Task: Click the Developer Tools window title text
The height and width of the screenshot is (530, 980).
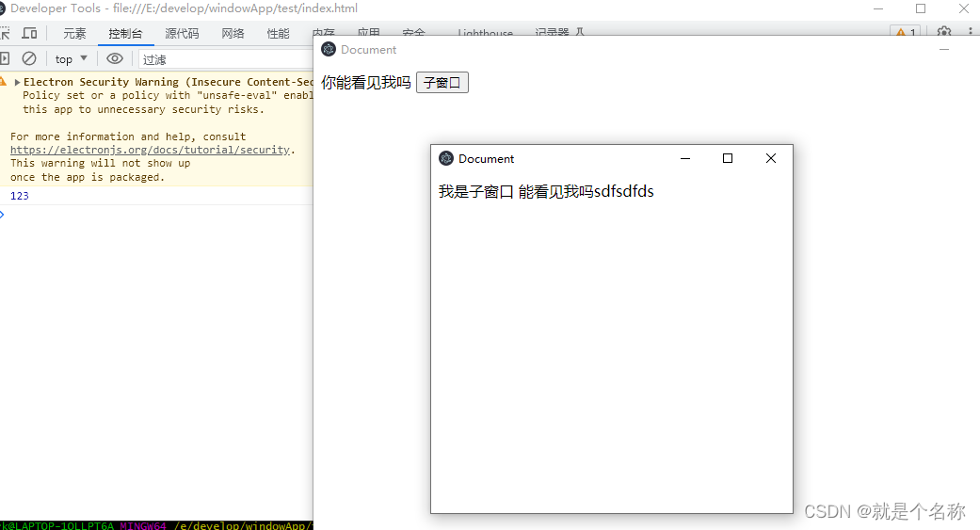Action: point(184,8)
